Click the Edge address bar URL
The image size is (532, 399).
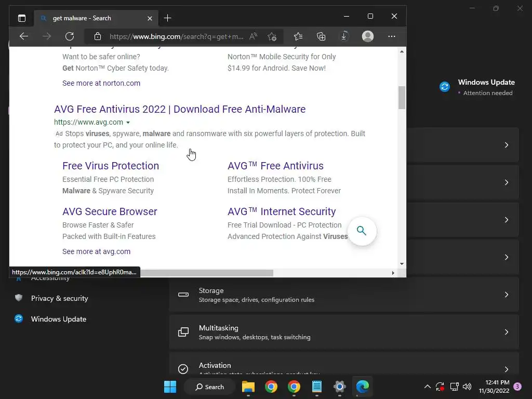click(176, 36)
